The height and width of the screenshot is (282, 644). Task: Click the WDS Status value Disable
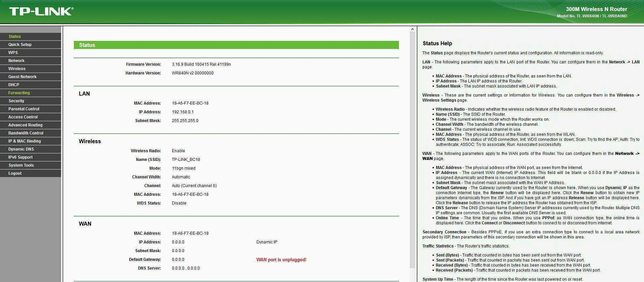pos(179,203)
